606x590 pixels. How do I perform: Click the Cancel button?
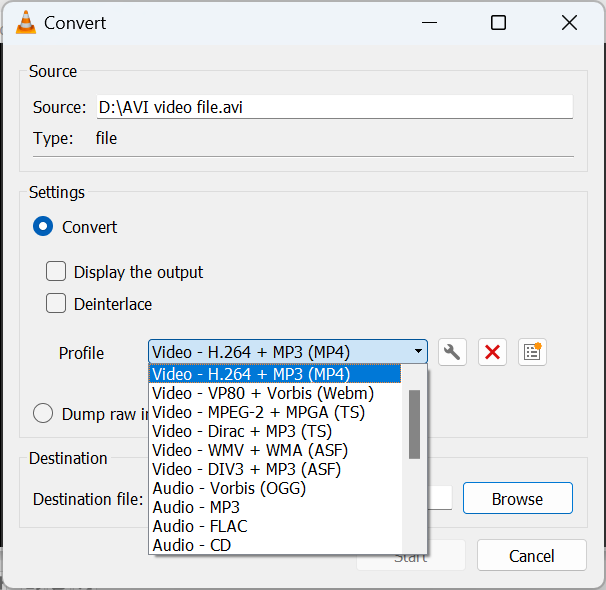click(531, 555)
